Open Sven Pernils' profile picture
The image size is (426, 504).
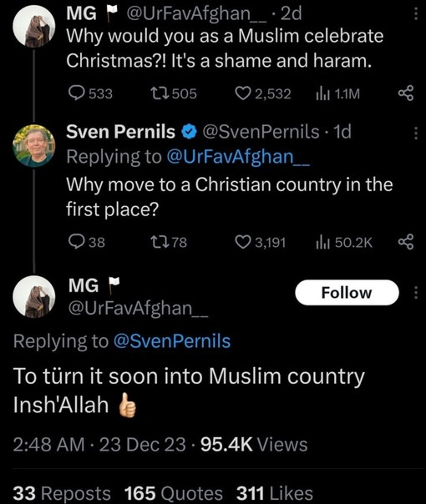point(33,145)
